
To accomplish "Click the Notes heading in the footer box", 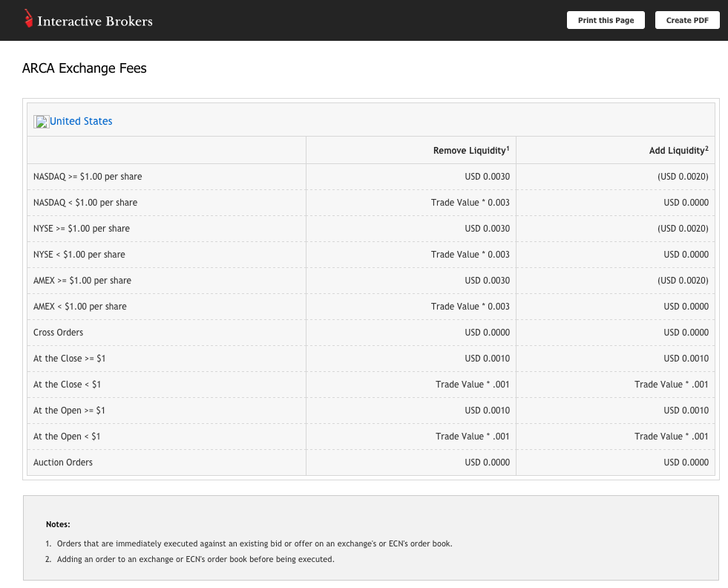I will (58, 524).
